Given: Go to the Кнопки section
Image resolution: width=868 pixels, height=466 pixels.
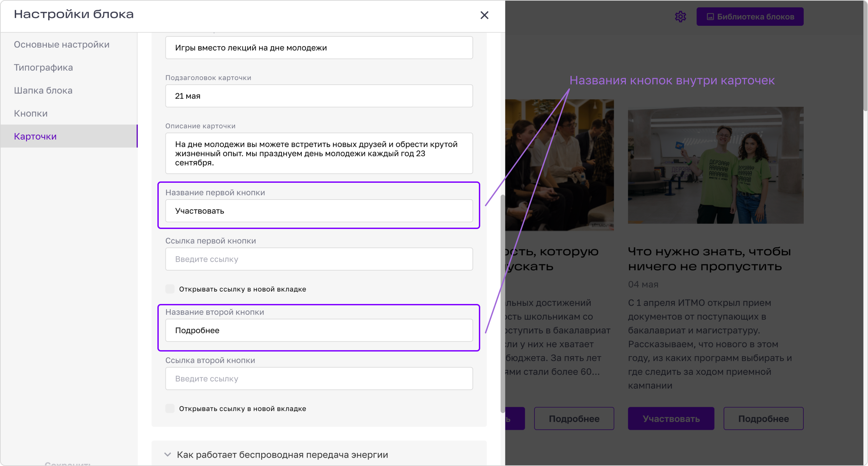Looking at the screenshot, I should [x=69, y=113].
